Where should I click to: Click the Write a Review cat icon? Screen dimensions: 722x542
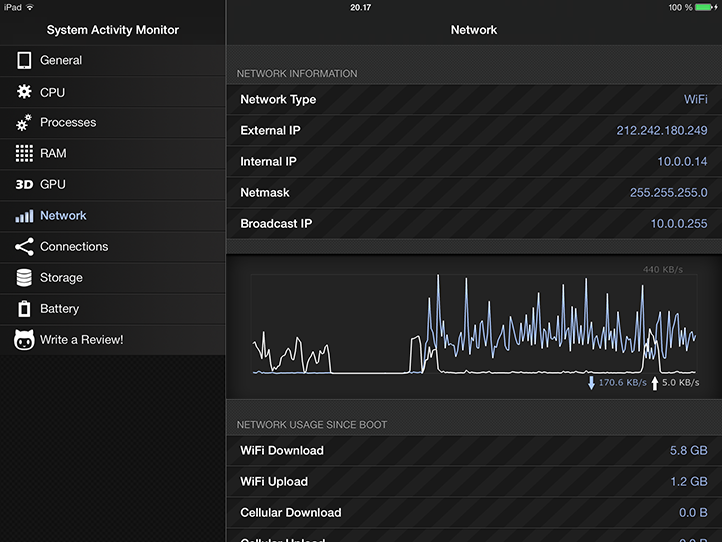coord(24,340)
